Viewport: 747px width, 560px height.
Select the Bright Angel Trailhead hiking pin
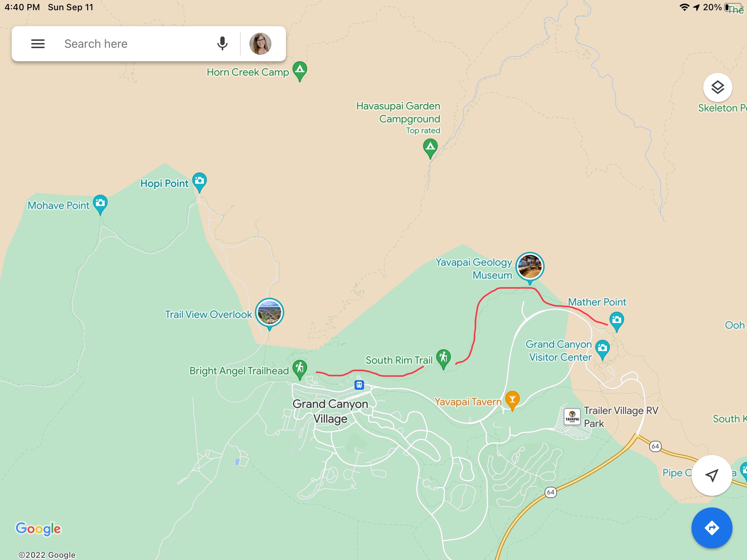coord(300,369)
